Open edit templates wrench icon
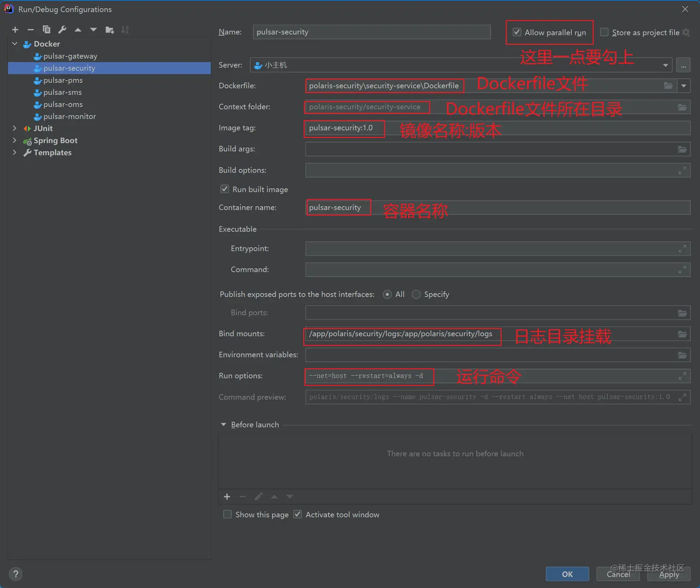Screen dimensions: 700x588 [62, 30]
